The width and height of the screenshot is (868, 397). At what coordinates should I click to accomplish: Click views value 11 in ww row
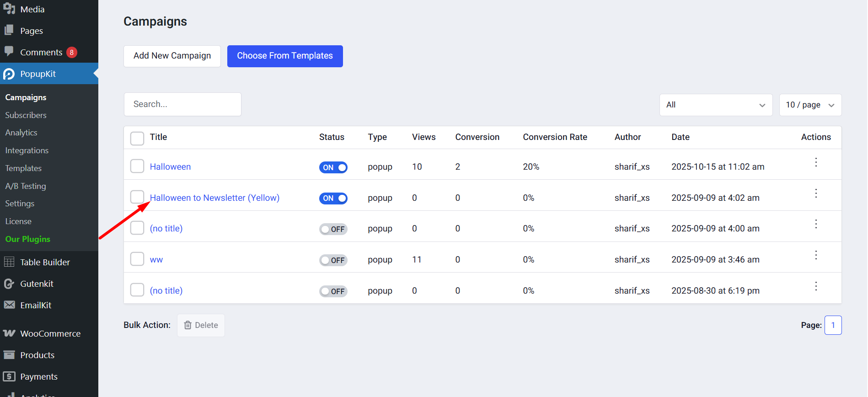(x=417, y=260)
